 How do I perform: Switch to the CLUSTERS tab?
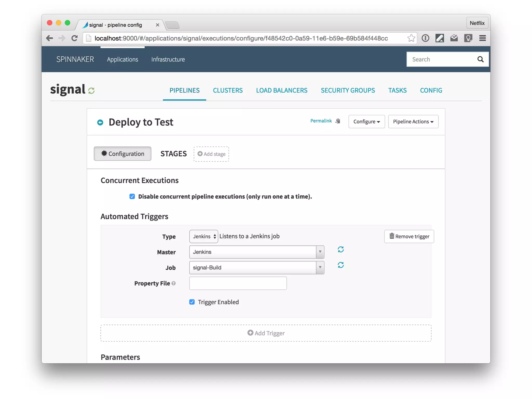click(228, 90)
